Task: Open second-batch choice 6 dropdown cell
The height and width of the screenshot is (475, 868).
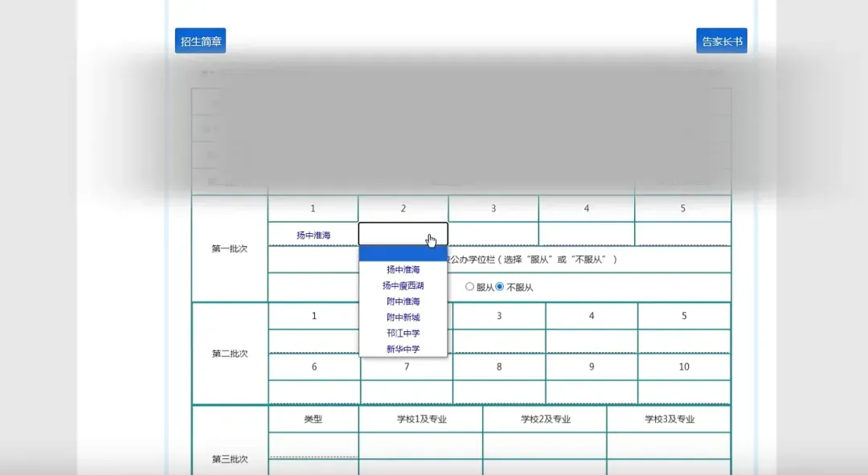Action: [314, 392]
